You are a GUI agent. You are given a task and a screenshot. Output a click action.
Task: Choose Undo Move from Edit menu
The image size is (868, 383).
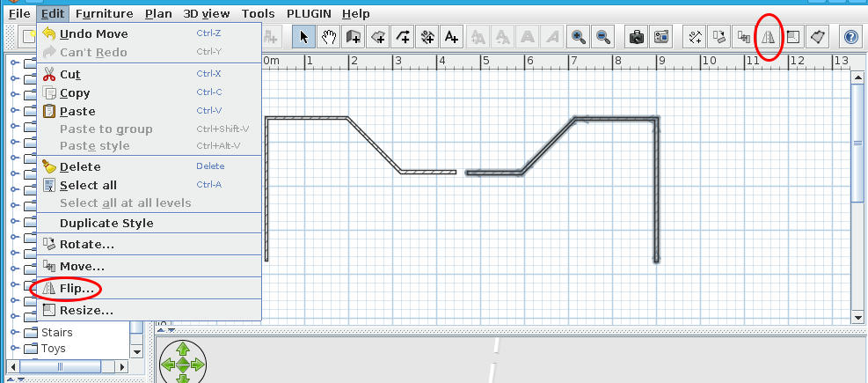click(x=149, y=33)
